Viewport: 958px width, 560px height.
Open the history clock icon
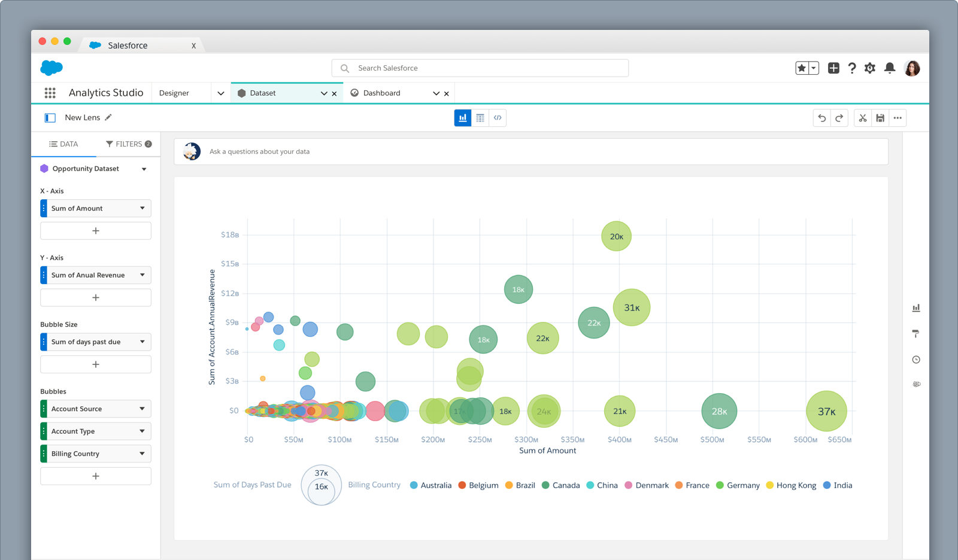(916, 360)
